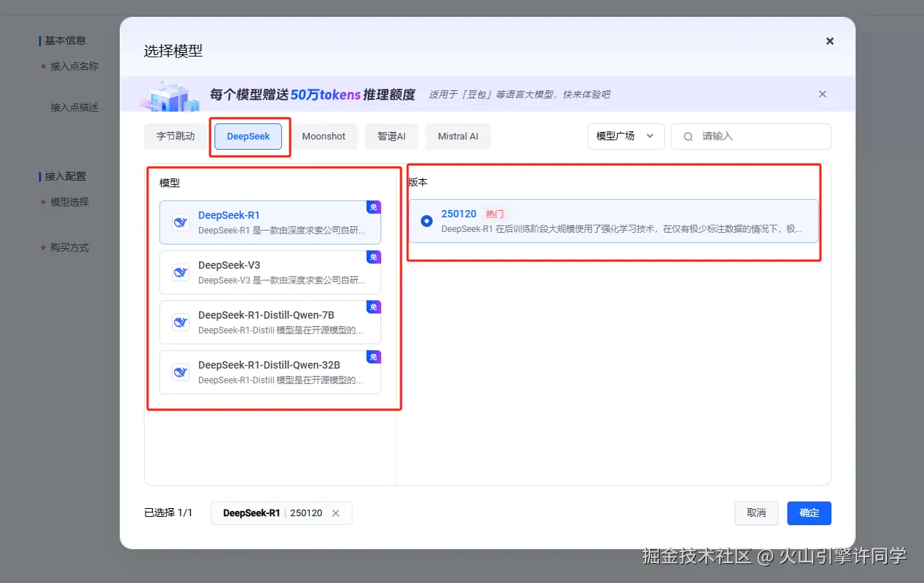
Task: Select the DeepSeek-R1 model card
Action: (270, 222)
